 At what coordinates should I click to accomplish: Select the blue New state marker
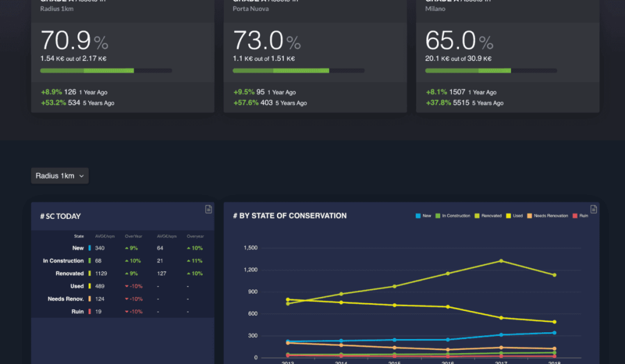[89, 248]
